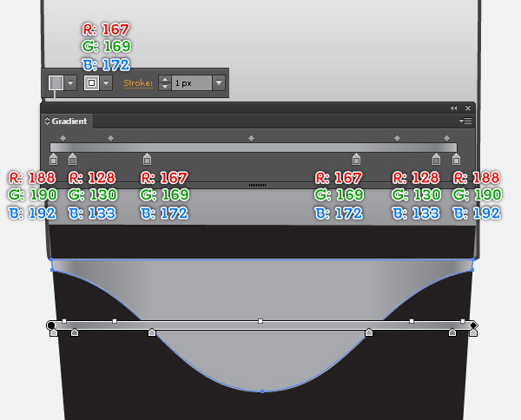
Task: Select the last color stop on canvas annotator
Action: [x=473, y=332]
